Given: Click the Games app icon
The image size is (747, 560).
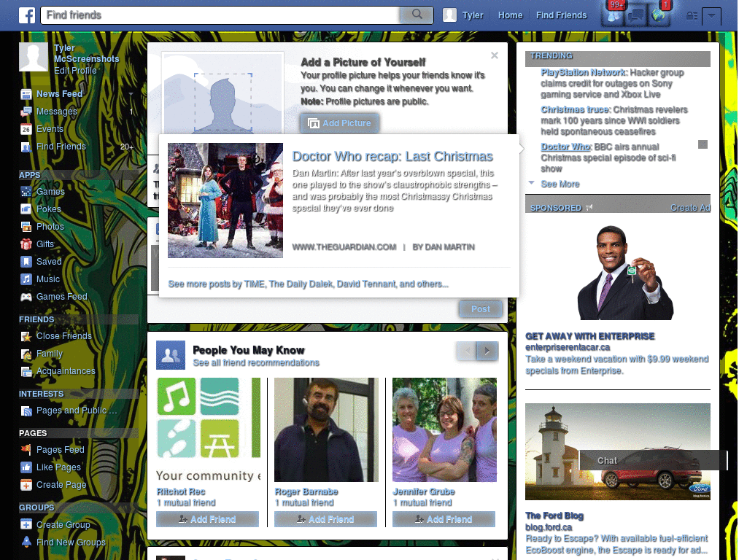Looking at the screenshot, I should (26, 192).
